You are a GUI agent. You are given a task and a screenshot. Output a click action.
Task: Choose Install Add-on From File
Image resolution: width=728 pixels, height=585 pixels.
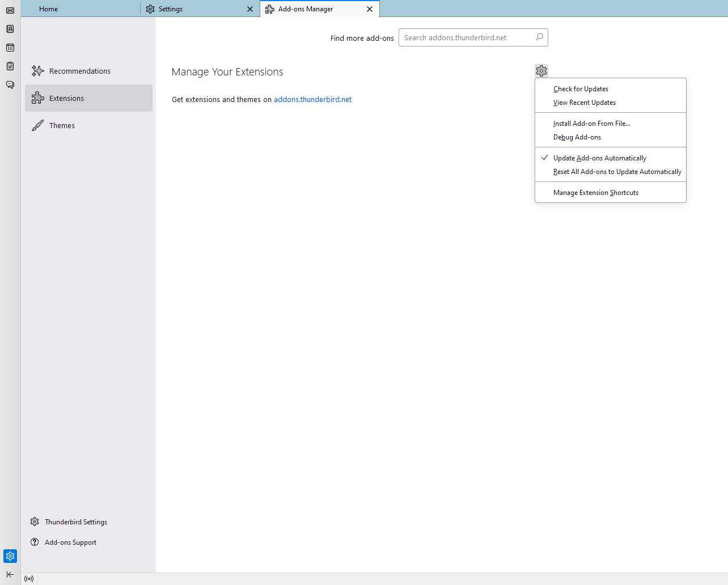(591, 124)
